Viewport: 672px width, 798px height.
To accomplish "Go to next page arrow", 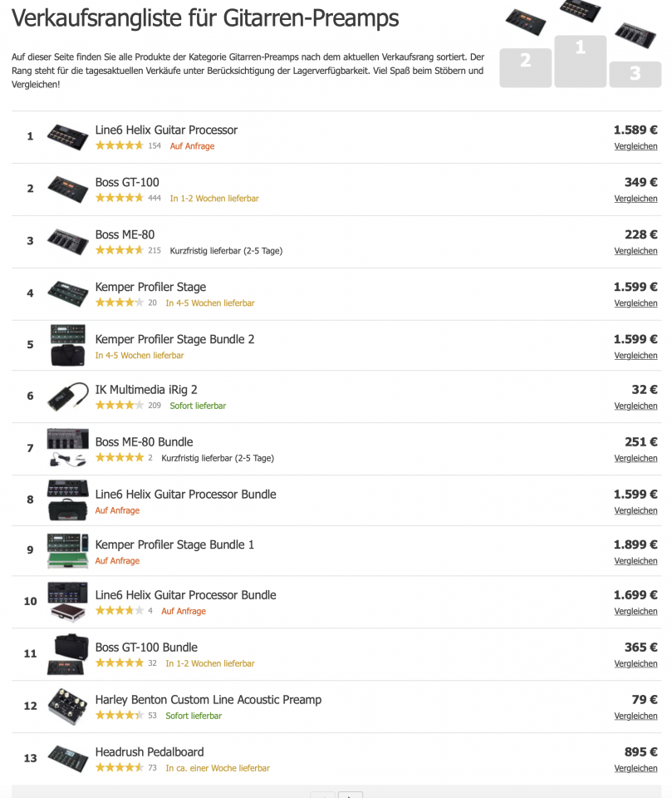I will [350, 795].
